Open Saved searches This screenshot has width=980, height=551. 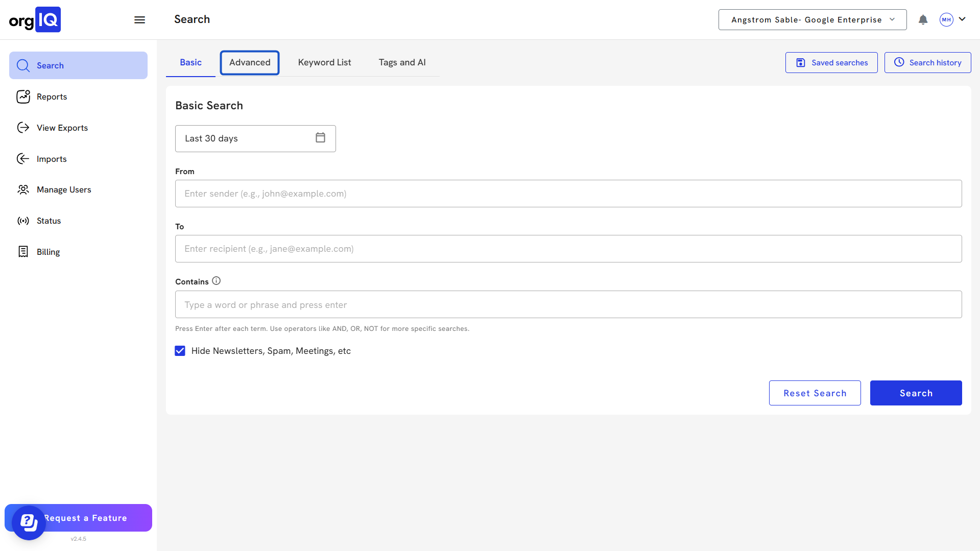(831, 63)
